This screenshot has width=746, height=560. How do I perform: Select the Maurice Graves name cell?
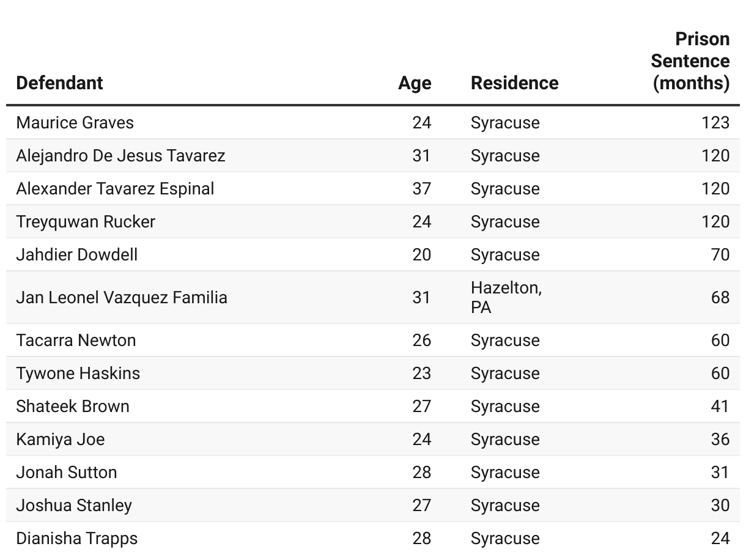click(x=75, y=123)
